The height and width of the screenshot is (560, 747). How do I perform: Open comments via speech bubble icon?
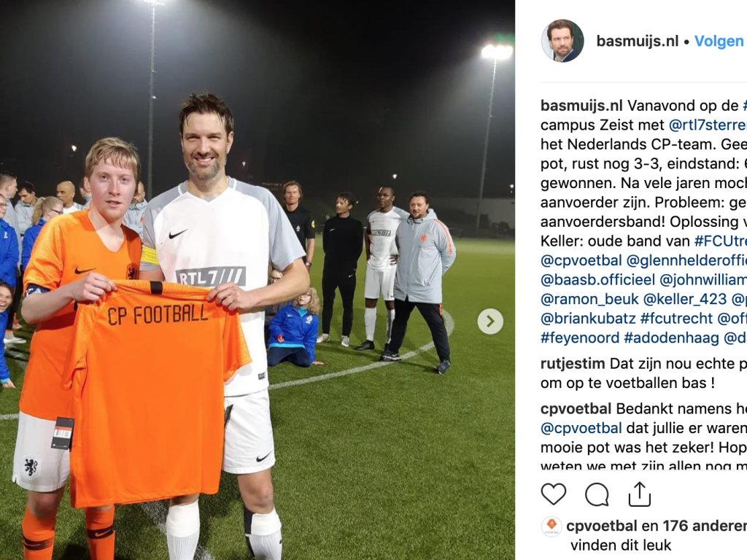point(597,494)
